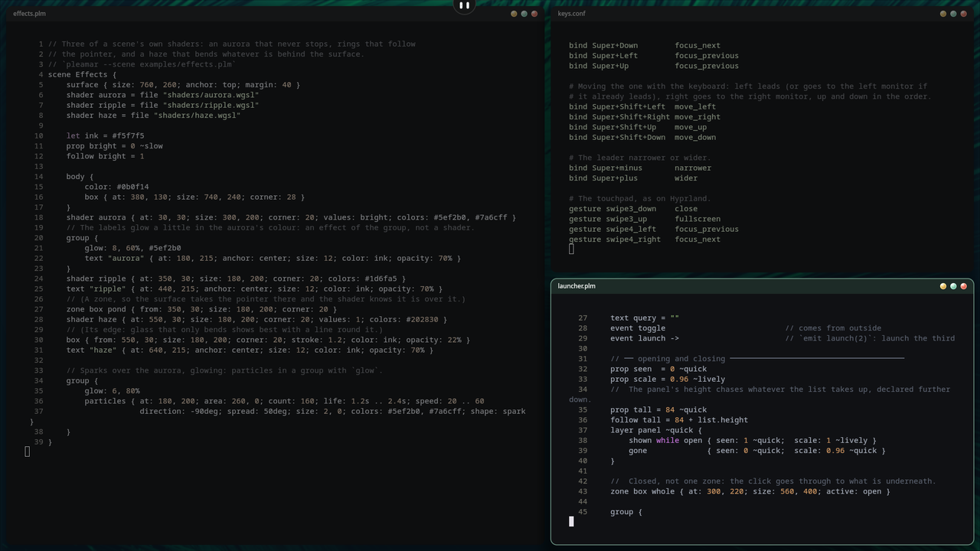Screen dimensions: 980x551
Task: Focus the launcher.plm window title
Action: coord(577,286)
